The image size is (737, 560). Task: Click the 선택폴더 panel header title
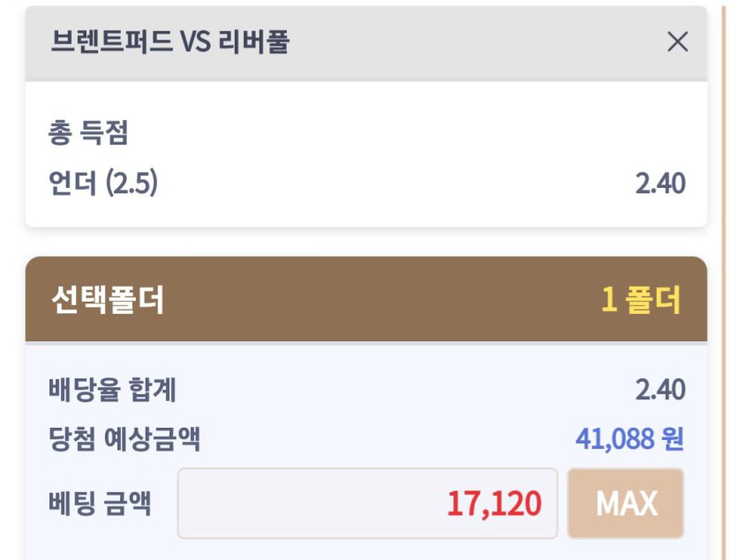point(108,301)
